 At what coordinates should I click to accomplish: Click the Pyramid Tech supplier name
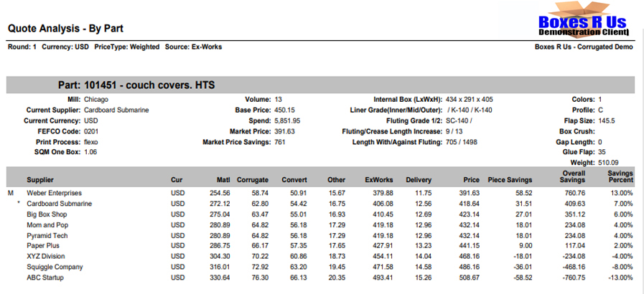coord(47,236)
